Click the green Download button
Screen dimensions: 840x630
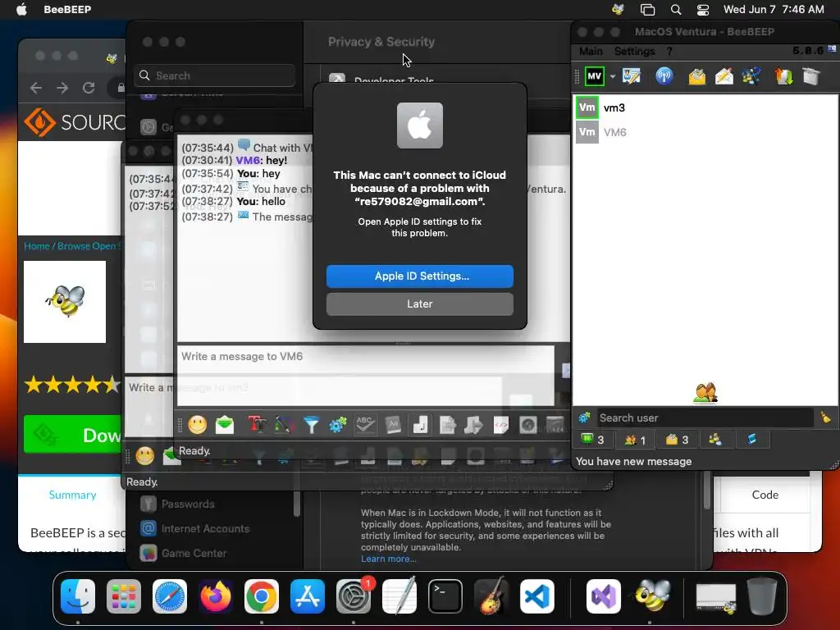[72, 435]
